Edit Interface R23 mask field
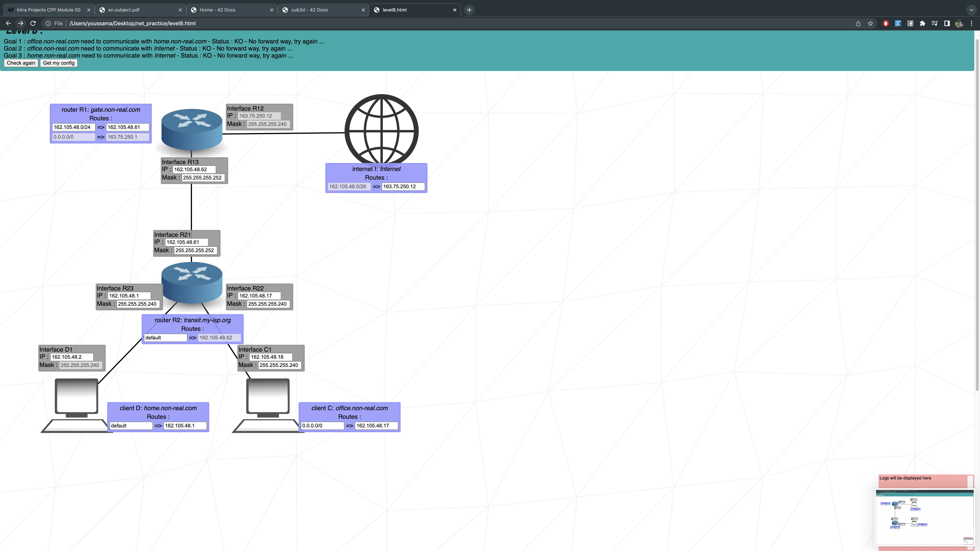This screenshot has width=980, height=551. (138, 304)
